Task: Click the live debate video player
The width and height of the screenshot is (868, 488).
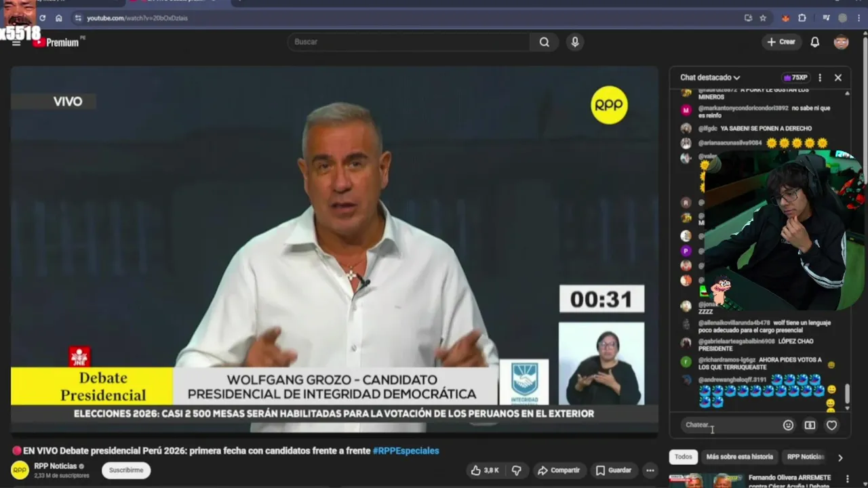Action: [x=334, y=249]
